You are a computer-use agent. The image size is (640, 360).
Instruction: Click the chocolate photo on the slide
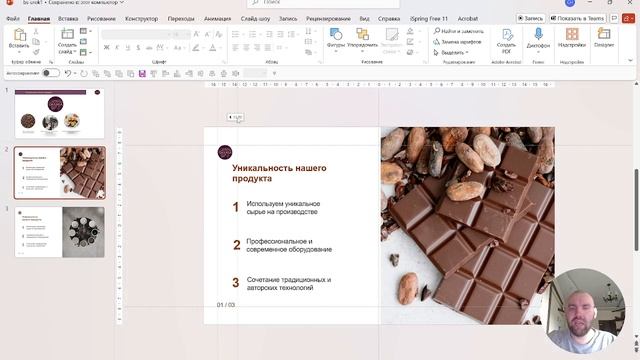(x=467, y=226)
